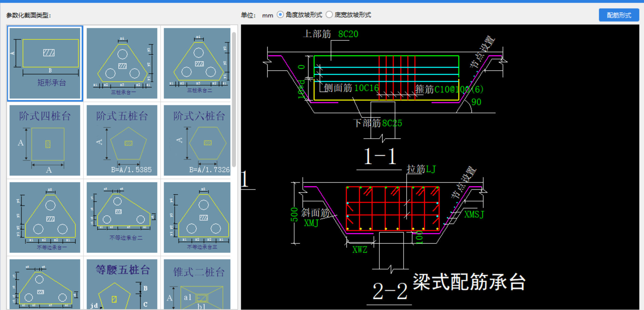The image size is (644, 310).
Task: Click the 单位 mm label
Action: pyautogui.click(x=257, y=15)
